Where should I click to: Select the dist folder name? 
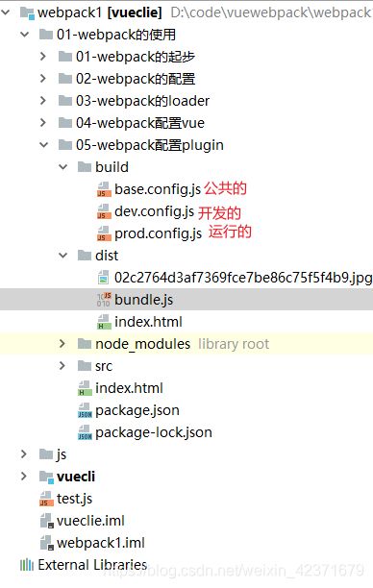pos(107,256)
